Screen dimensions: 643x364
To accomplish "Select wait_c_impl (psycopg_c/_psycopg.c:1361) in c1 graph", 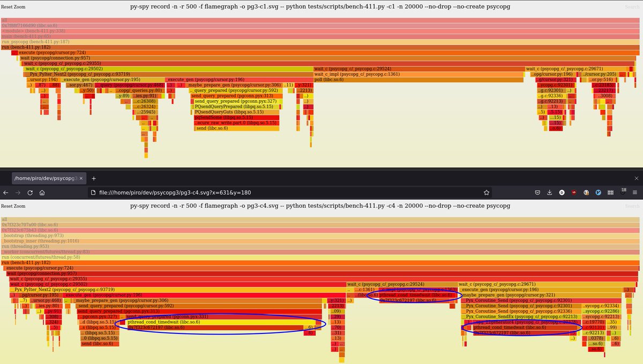I will click(418, 74).
